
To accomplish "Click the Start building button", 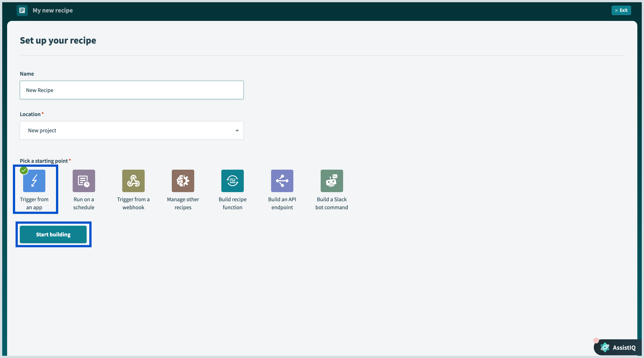I will pyautogui.click(x=53, y=234).
